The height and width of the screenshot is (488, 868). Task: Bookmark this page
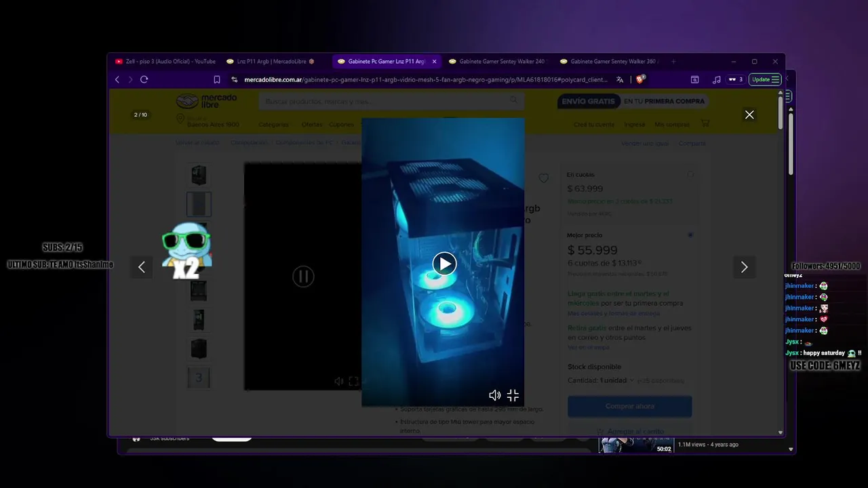[x=217, y=79]
